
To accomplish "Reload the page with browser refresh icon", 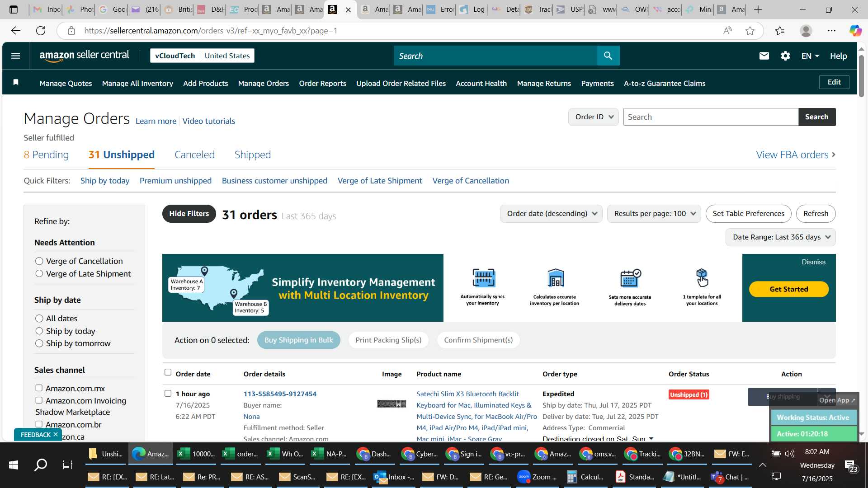I will (x=41, y=31).
